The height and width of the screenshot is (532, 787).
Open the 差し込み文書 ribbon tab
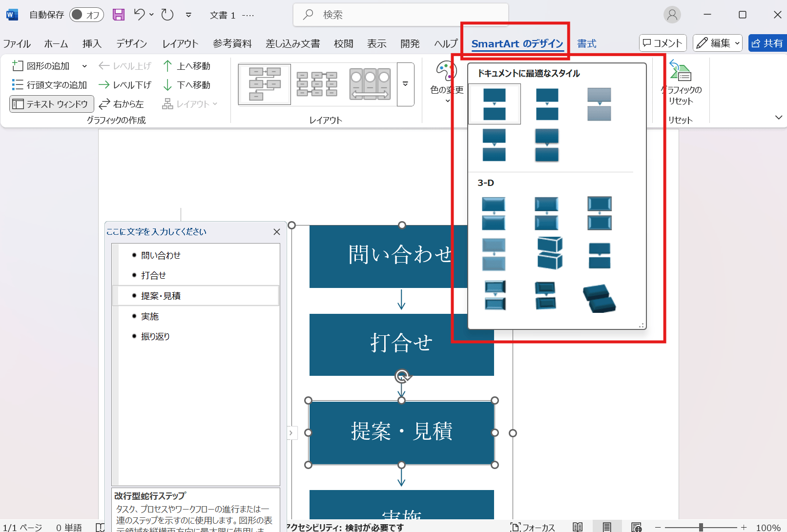tap(292, 43)
